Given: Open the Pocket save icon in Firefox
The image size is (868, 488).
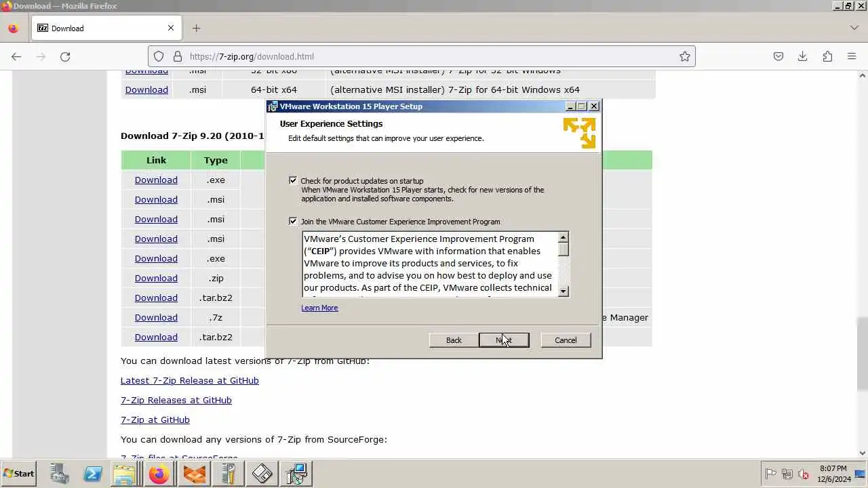Looking at the screenshot, I should (778, 56).
